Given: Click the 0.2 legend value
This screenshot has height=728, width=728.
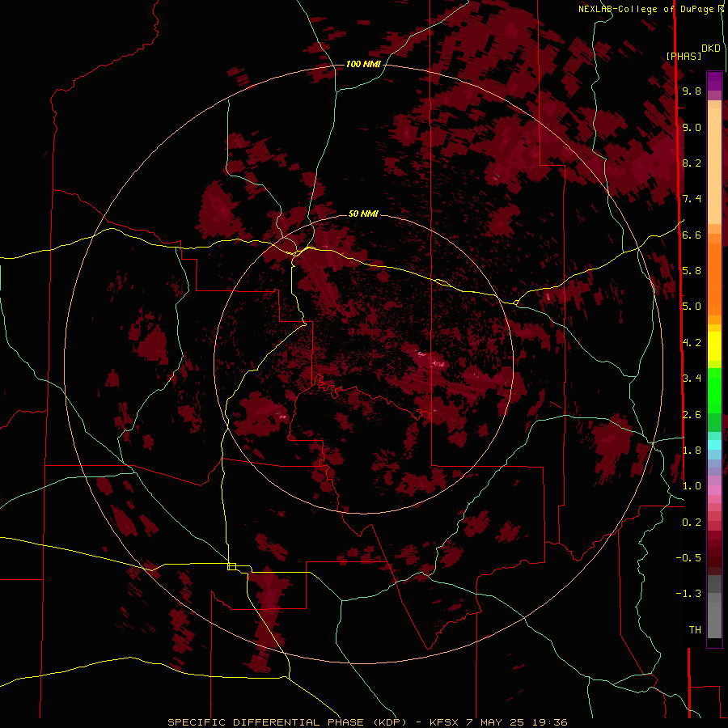Looking at the screenshot, I should 692,522.
